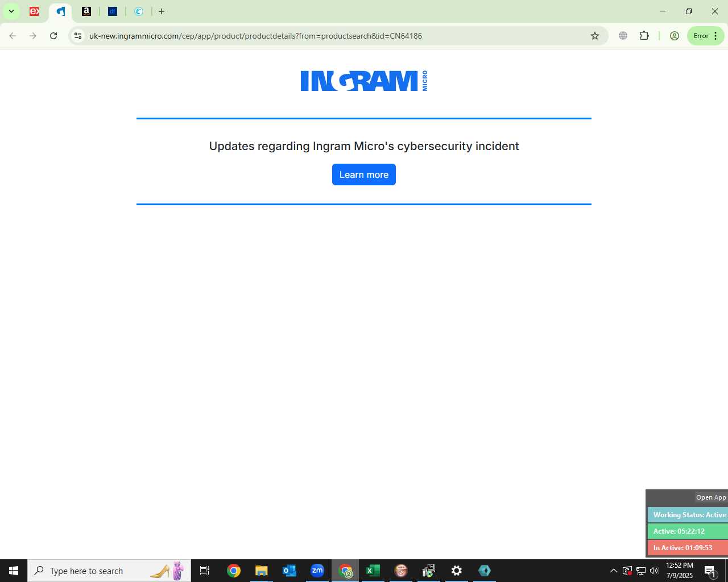Switch to the light blue C tab
Viewport: 728px width, 582px height.
pyautogui.click(x=139, y=11)
